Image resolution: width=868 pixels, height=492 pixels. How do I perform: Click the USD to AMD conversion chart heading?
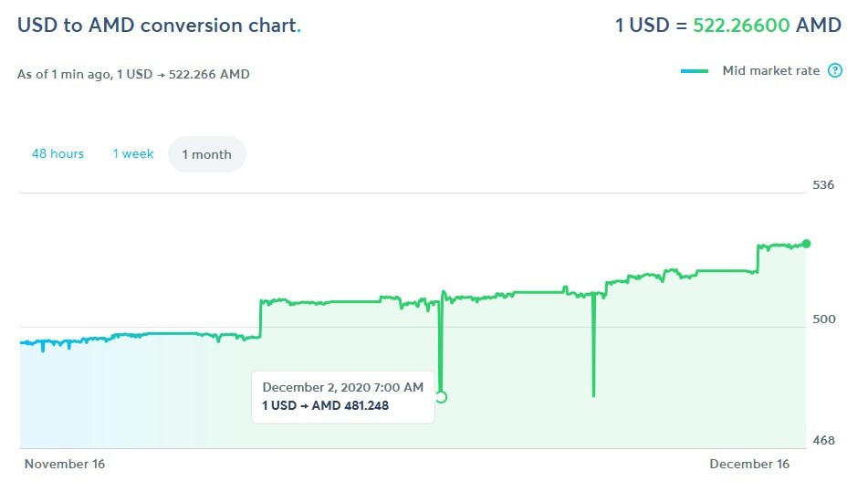click(x=158, y=26)
